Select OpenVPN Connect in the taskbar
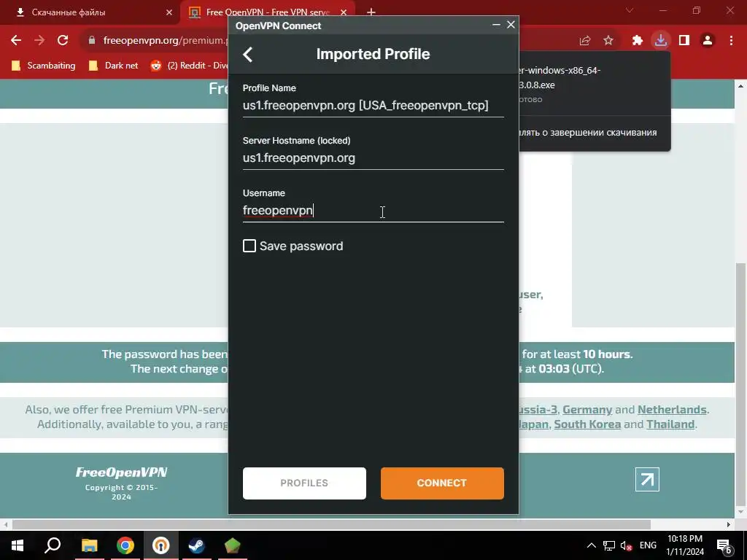 (161, 545)
